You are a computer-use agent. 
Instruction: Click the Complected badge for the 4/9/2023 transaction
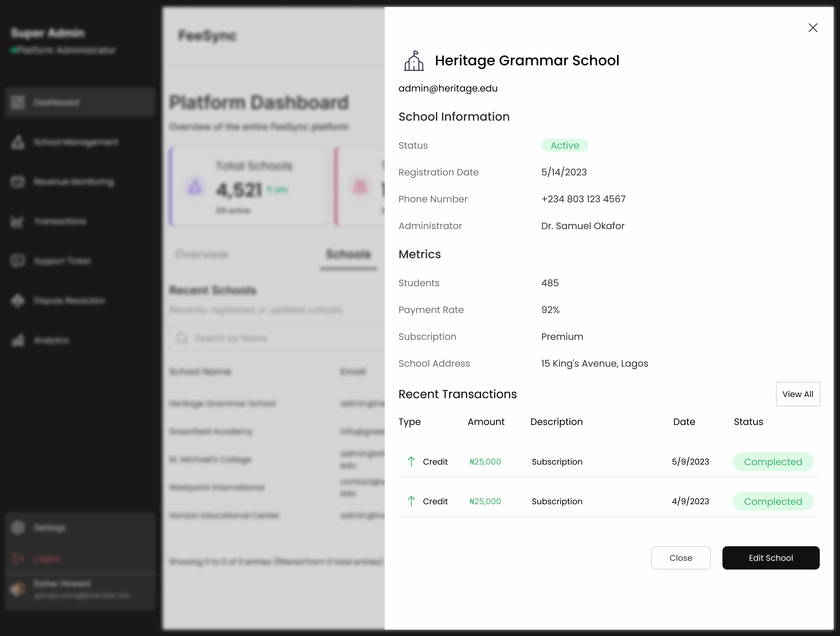pyautogui.click(x=773, y=501)
